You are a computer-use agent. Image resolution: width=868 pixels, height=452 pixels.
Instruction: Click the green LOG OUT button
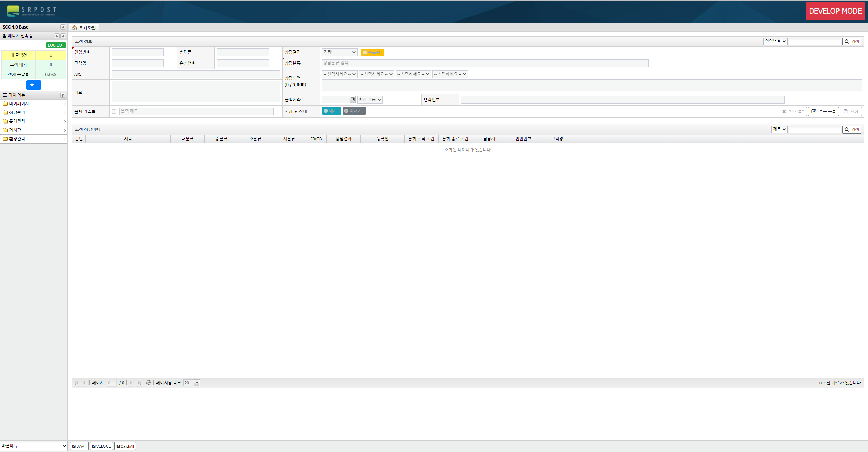56,45
